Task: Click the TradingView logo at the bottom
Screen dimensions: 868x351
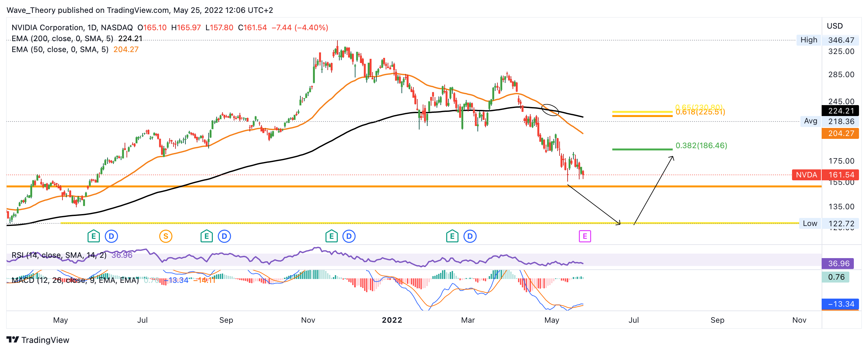Action: (x=38, y=340)
